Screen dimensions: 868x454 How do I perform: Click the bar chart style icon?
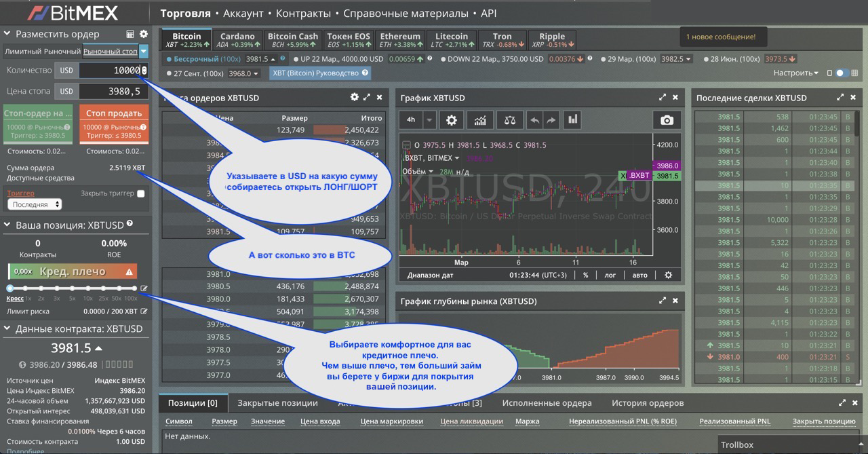(x=573, y=120)
